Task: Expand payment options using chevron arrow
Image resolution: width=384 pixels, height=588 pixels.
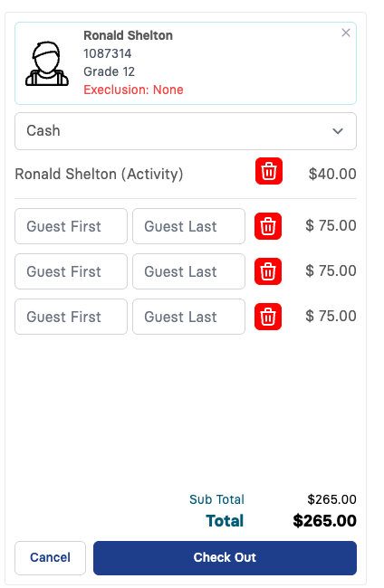Action: (338, 131)
